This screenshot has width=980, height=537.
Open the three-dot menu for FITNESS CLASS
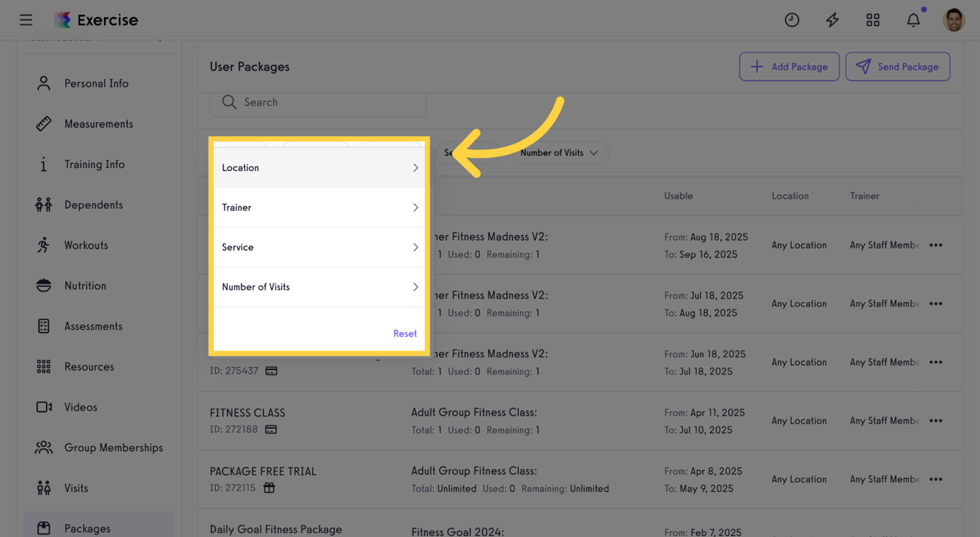click(936, 421)
